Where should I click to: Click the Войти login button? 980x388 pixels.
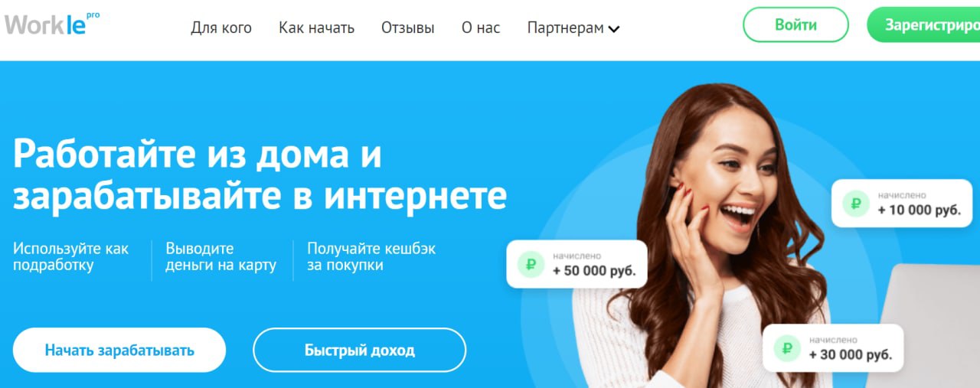(795, 24)
